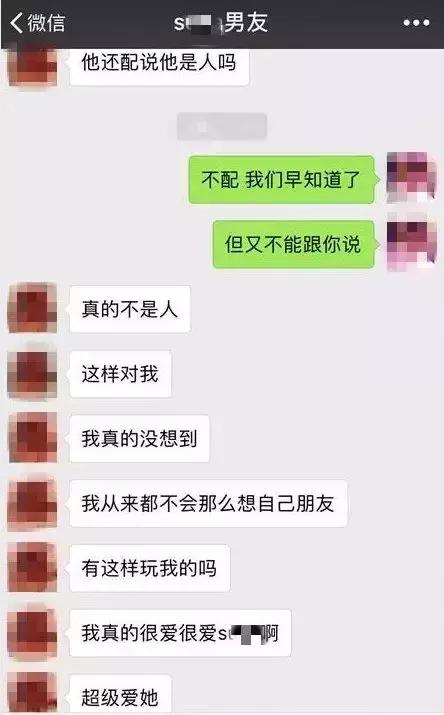Select green message 但又不能跟你说

pyautogui.click(x=295, y=244)
